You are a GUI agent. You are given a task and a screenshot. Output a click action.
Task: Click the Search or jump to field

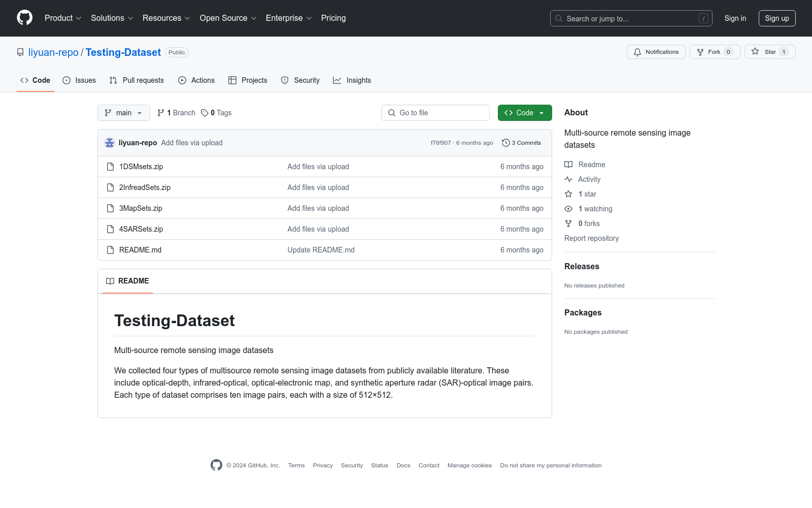(631, 18)
